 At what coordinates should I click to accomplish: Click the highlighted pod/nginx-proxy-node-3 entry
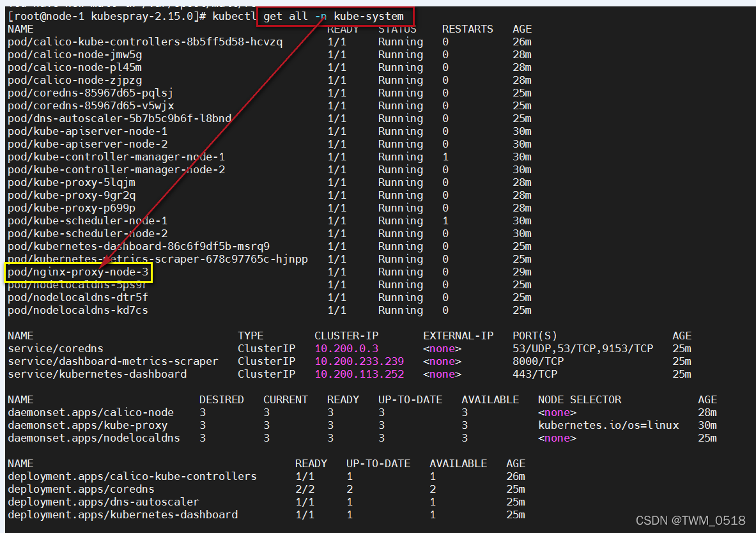click(x=79, y=273)
